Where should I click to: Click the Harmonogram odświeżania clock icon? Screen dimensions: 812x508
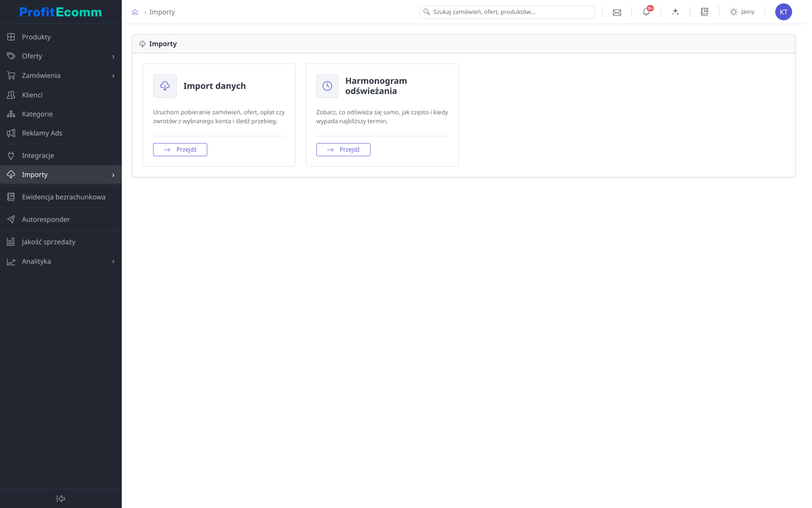point(327,86)
